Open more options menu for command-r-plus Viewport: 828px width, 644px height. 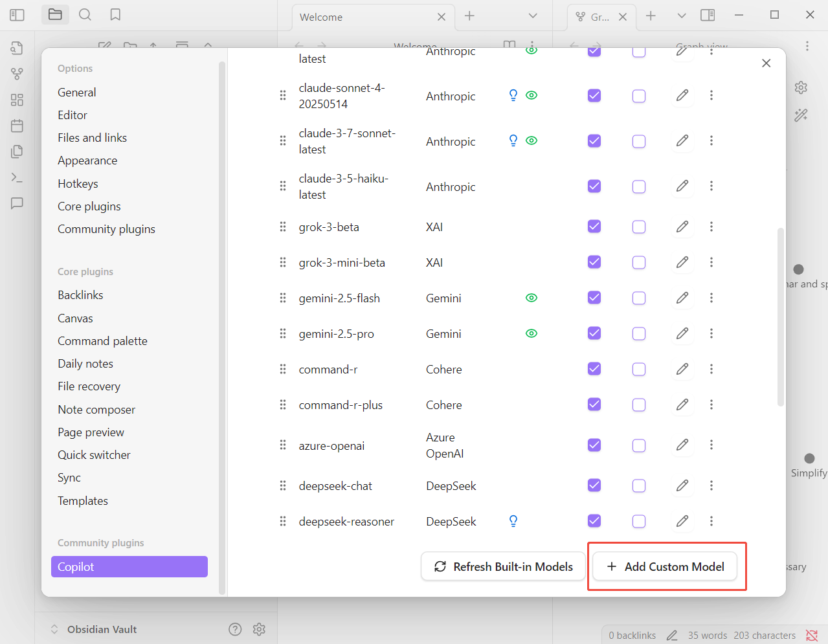click(x=711, y=405)
